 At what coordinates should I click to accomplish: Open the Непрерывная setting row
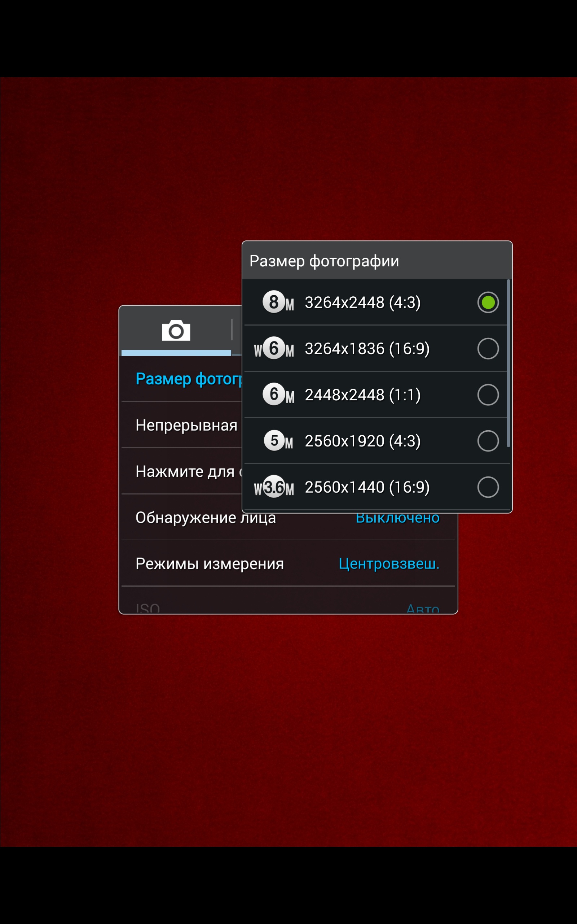[x=186, y=425]
